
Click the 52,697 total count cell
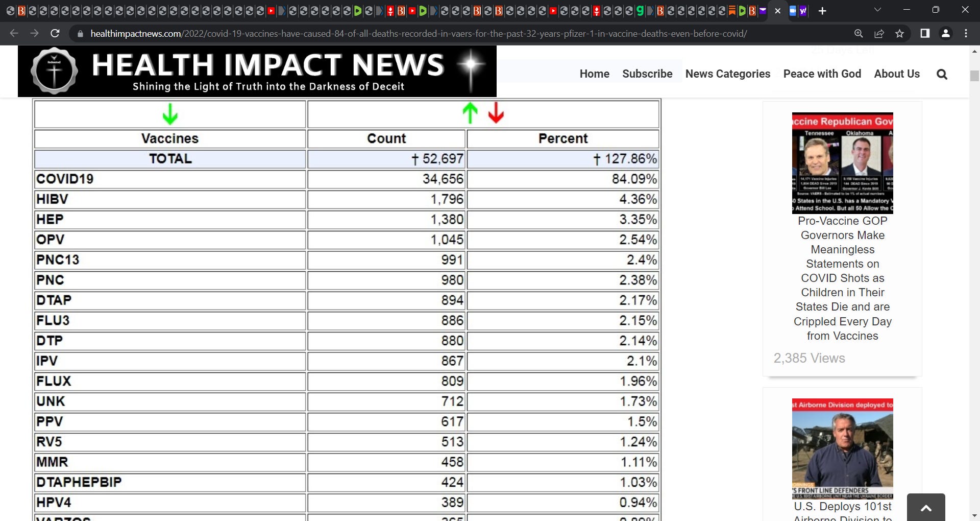(x=386, y=159)
